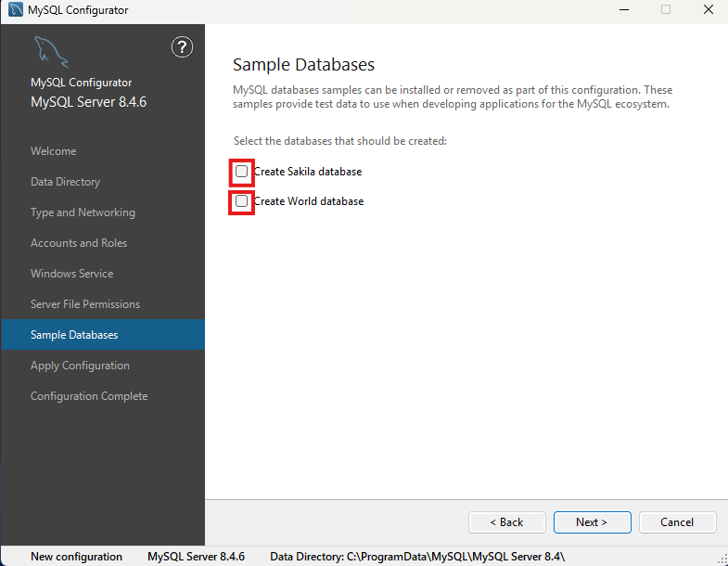Go to the Welcome step
Screen dimensions: 728x566
point(54,151)
